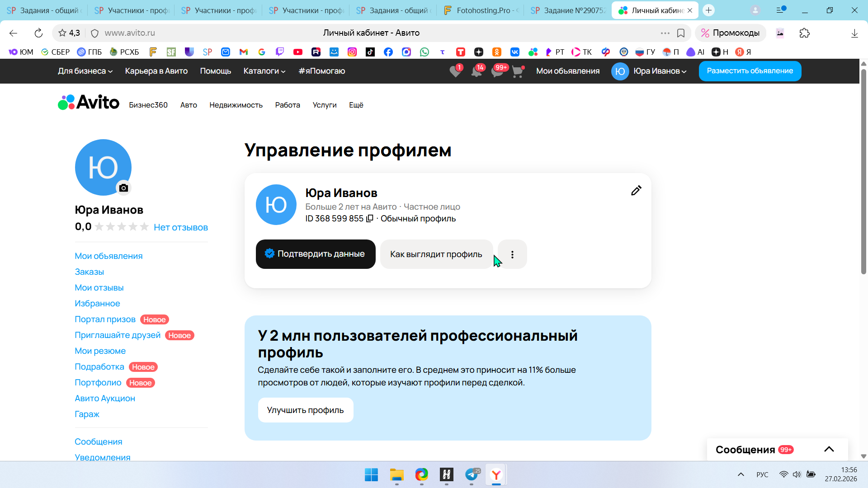Expand the Сообщения chat panel chevron
The image size is (868, 488).
[829, 449]
